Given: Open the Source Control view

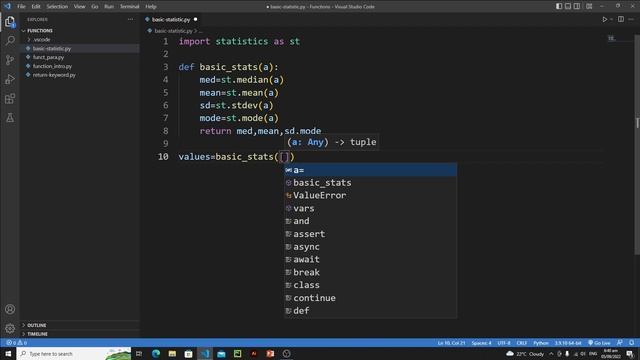Looking at the screenshot, I should point(10,60).
